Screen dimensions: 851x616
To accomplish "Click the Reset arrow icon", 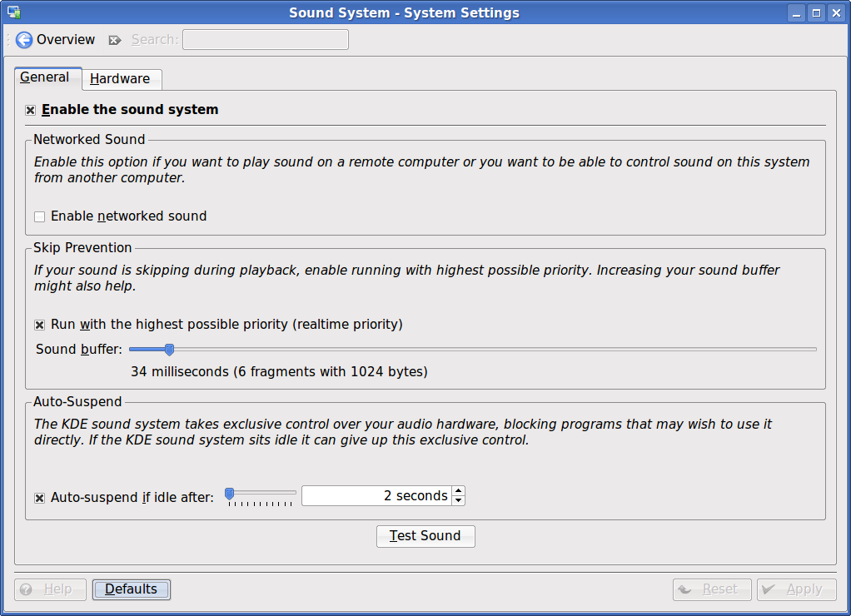I will click(x=686, y=589).
